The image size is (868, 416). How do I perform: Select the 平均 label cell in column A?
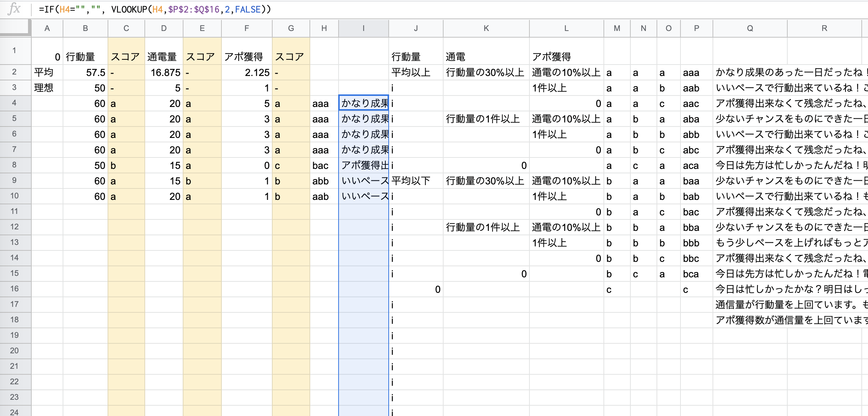(x=47, y=72)
